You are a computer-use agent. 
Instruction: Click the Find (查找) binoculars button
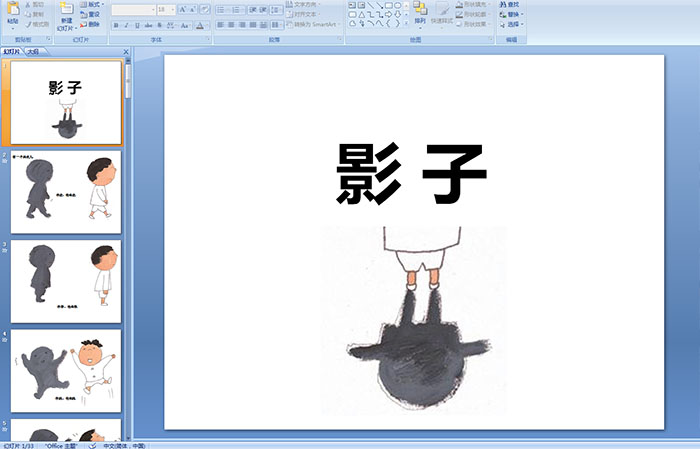pos(509,4)
